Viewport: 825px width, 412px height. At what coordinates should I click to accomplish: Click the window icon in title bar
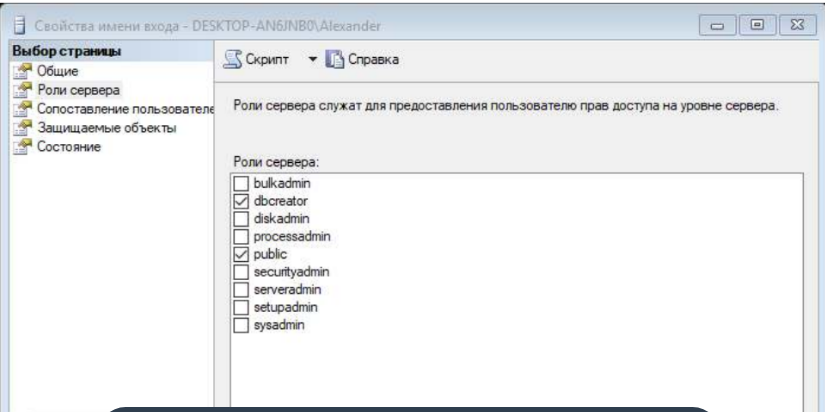pyautogui.click(x=19, y=25)
